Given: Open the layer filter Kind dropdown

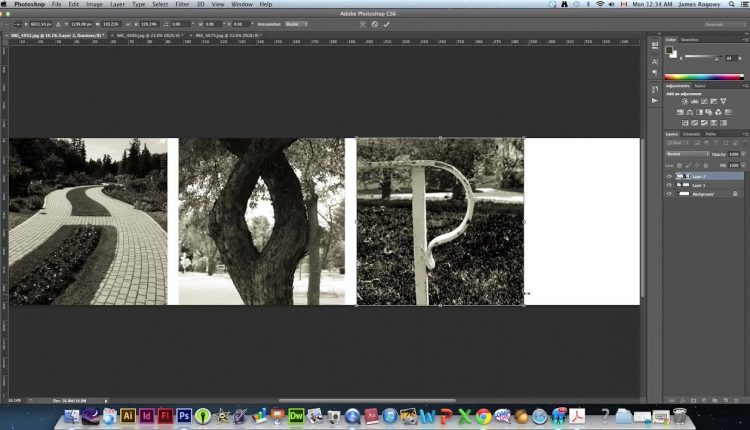Looking at the screenshot, I should [x=675, y=143].
